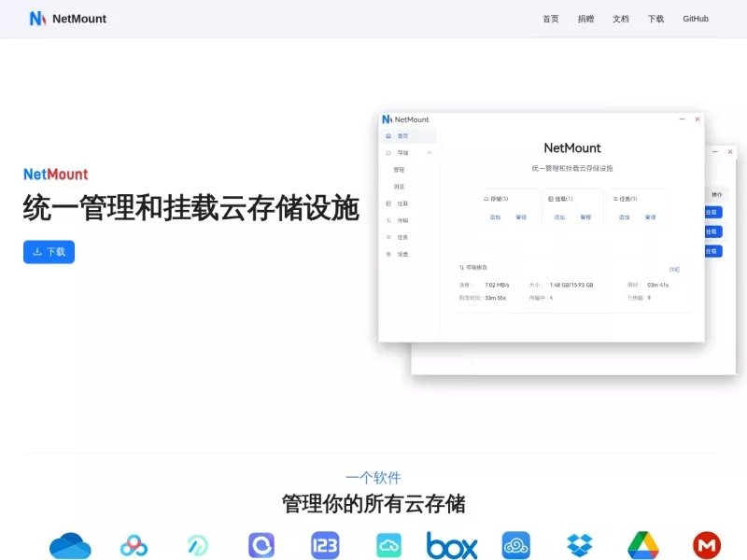The image size is (747, 560).
Task: Click 管理 in the 存储(3) card
Action: 521,217
